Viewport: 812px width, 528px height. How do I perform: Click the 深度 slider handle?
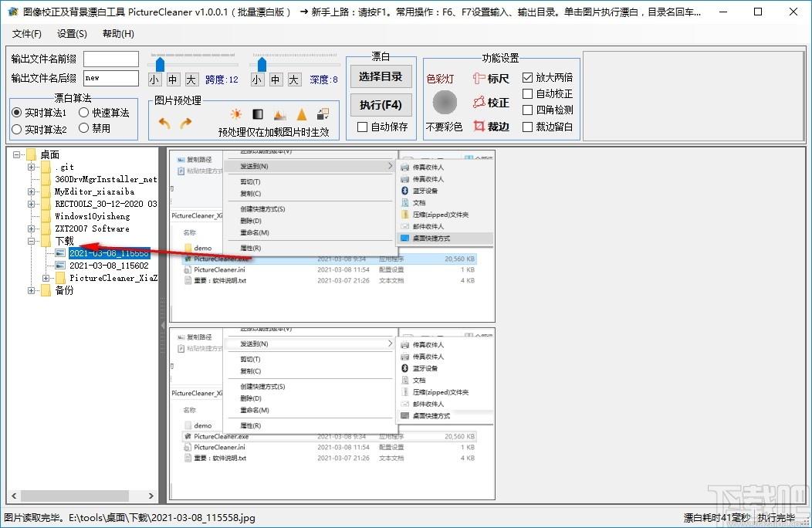coord(262,64)
